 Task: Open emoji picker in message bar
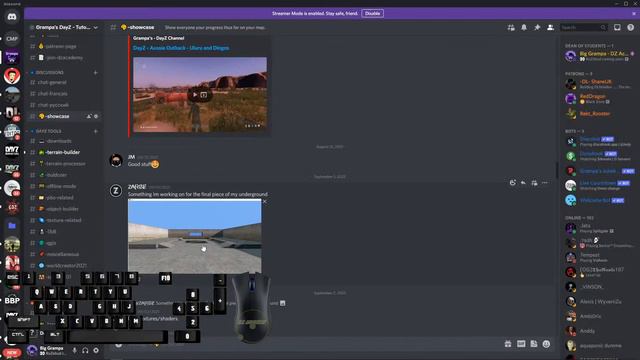(546, 344)
